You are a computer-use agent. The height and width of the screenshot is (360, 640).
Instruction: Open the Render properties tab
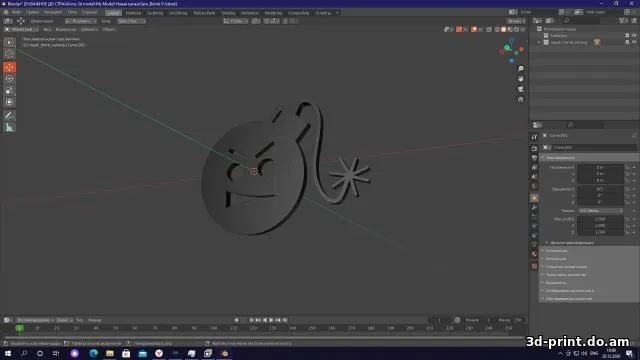point(534,148)
